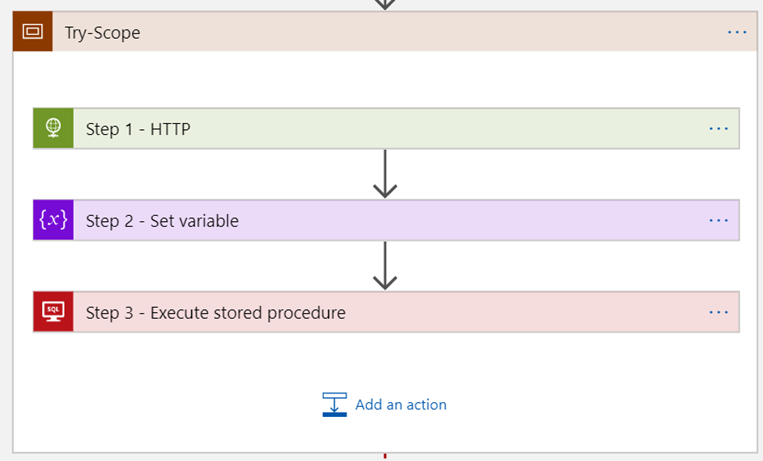Expand Step 3 - Execute stored procedure title
The image size is (763, 461).
[215, 313]
